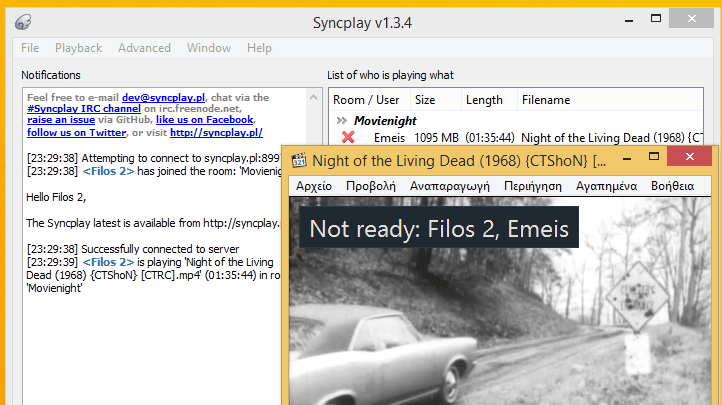The width and height of the screenshot is (722, 405).
Task: Maximize the Night of the Living Dead player window
Action: pyautogui.click(x=654, y=156)
